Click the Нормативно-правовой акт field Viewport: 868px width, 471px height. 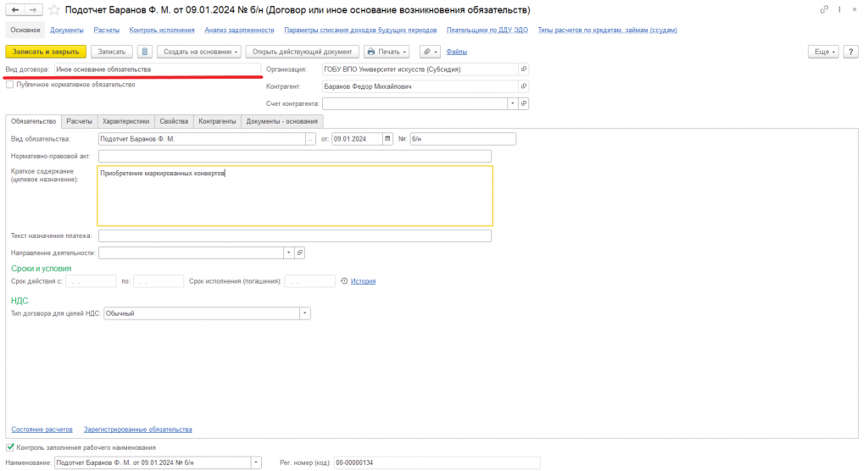pyautogui.click(x=294, y=156)
